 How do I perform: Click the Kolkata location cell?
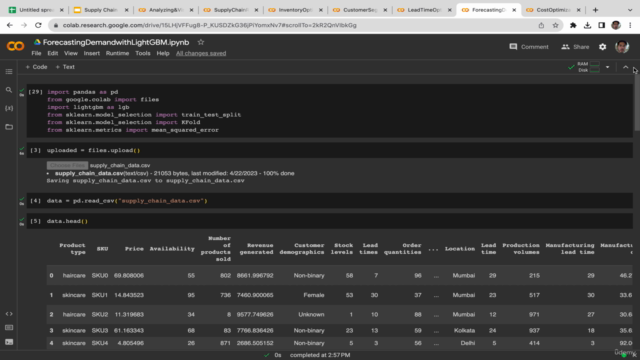pos(464,330)
